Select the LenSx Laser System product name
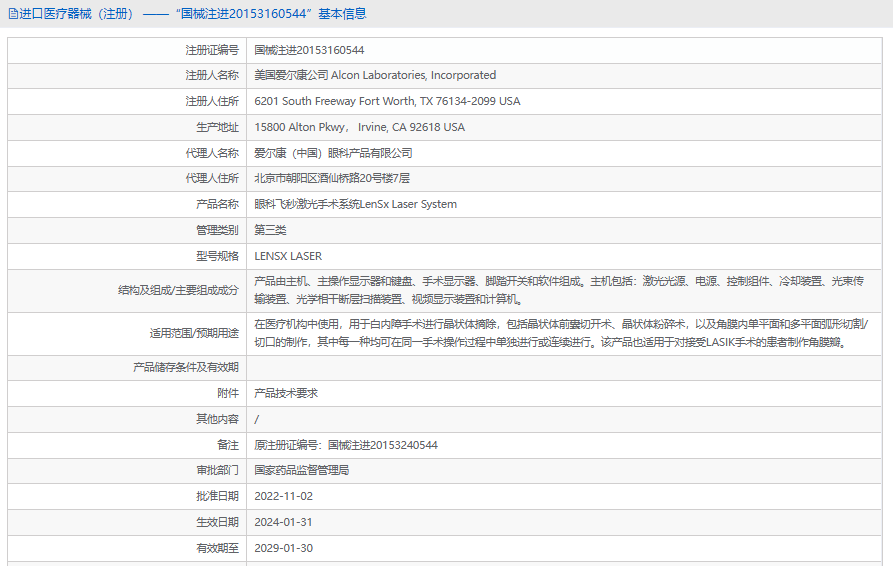The height and width of the screenshot is (566, 893). pos(355,204)
